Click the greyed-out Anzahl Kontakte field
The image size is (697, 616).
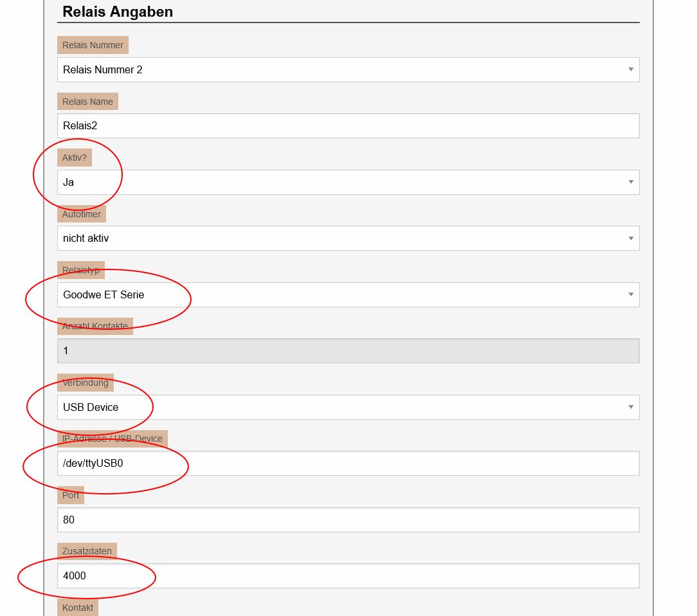pyautogui.click(x=348, y=351)
